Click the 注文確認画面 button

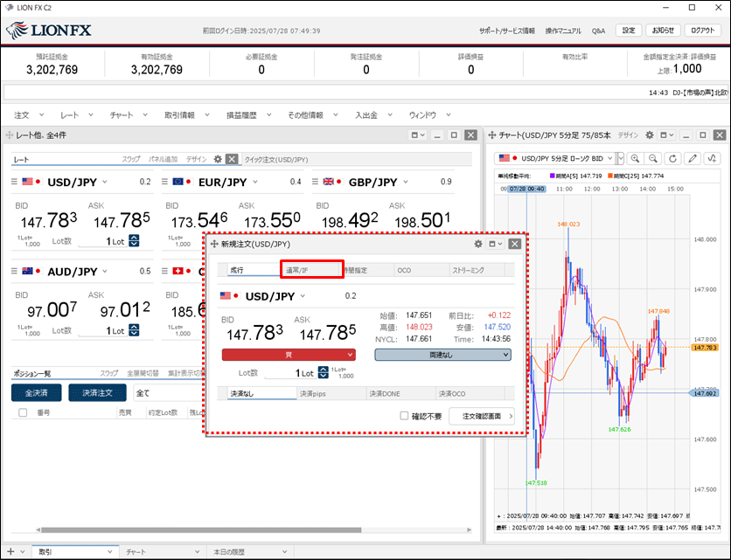[x=482, y=417]
